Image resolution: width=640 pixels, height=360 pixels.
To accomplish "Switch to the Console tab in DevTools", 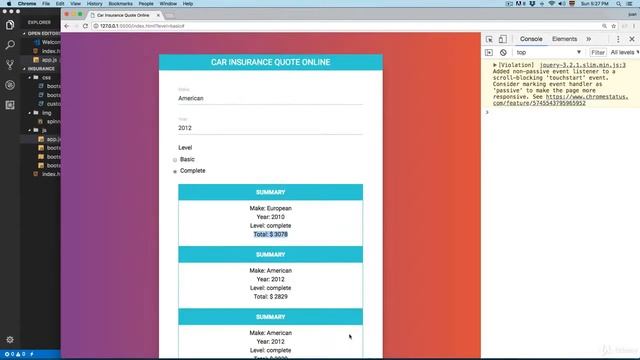I will 531,39.
